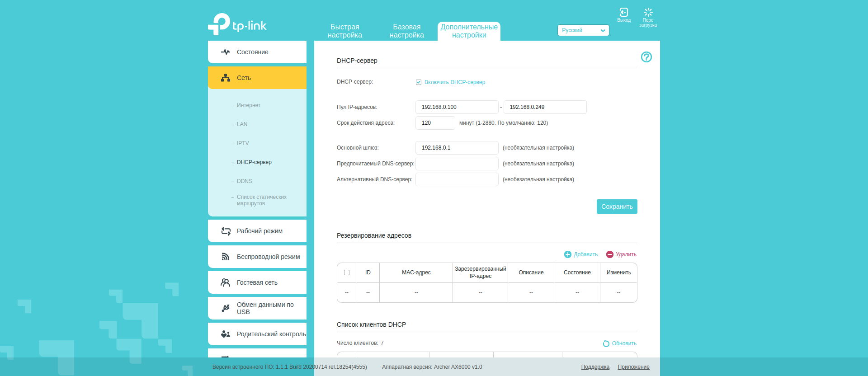868x376 pixels.
Task: Click the Обновить refresh icon
Action: coord(606,343)
